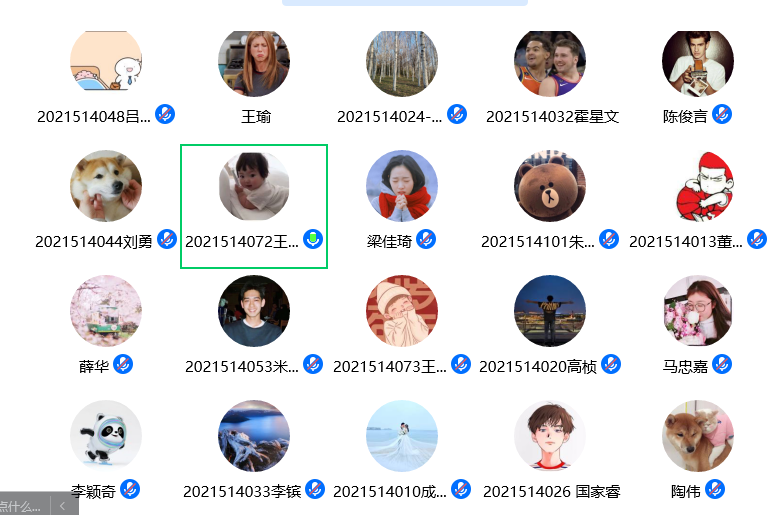Click muted mic icon beside 陈俊言

point(722,115)
